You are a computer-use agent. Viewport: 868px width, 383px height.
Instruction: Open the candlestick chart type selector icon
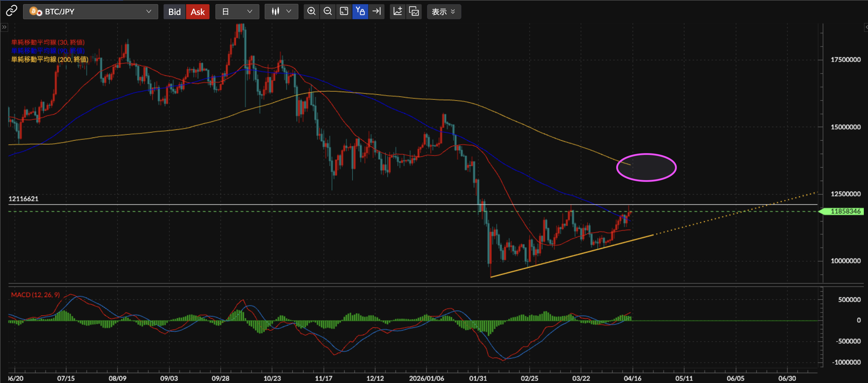(x=281, y=11)
